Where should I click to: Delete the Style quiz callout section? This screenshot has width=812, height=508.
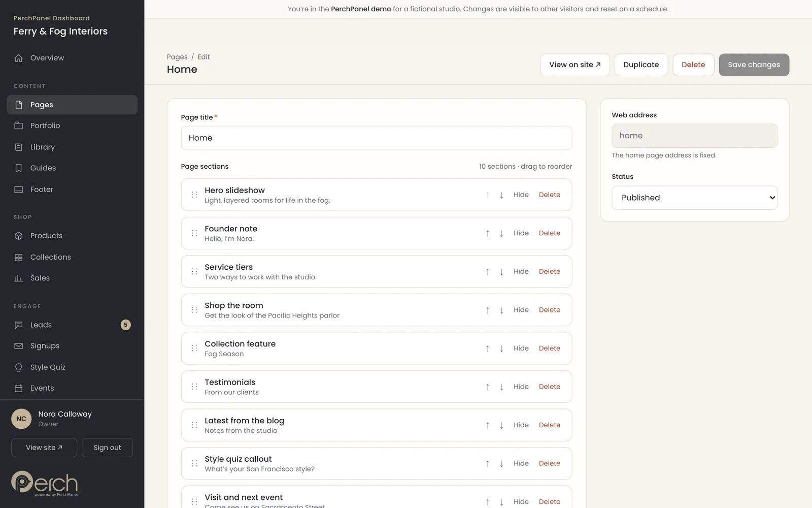[550, 463]
